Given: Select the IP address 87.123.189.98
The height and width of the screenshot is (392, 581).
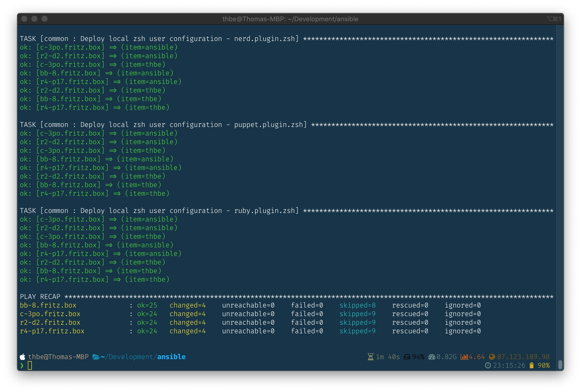Looking at the screenshot, I should [522, 357].
